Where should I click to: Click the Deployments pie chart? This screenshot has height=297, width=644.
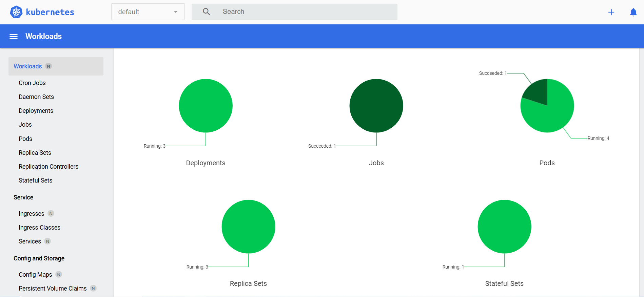pyautogui.click(x=206, y=106)
